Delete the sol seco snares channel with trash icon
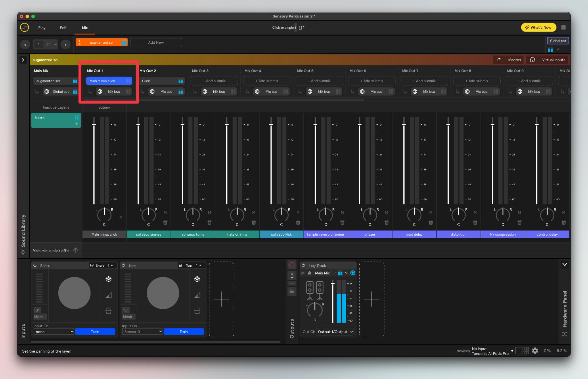This screenshot has width=588, height=379. [x=165, y=222]
